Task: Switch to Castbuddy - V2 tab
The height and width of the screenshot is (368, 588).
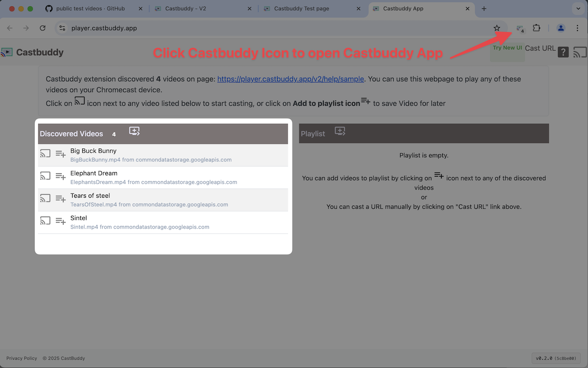Action: click(185, 8)
